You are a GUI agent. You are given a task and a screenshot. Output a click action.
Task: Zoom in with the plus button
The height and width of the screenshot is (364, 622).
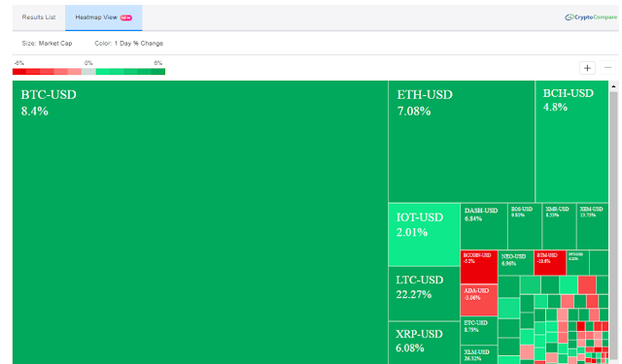pos(587,68)
